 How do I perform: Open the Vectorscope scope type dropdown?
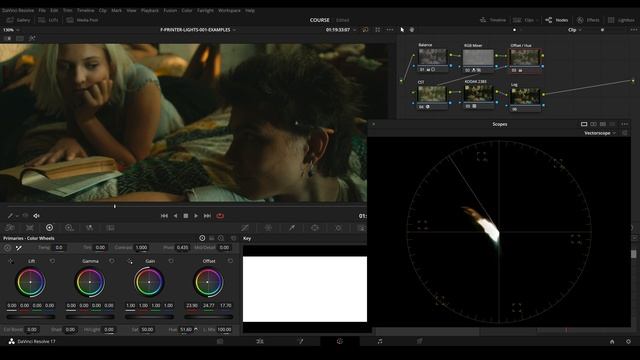(x=600, y=133)
